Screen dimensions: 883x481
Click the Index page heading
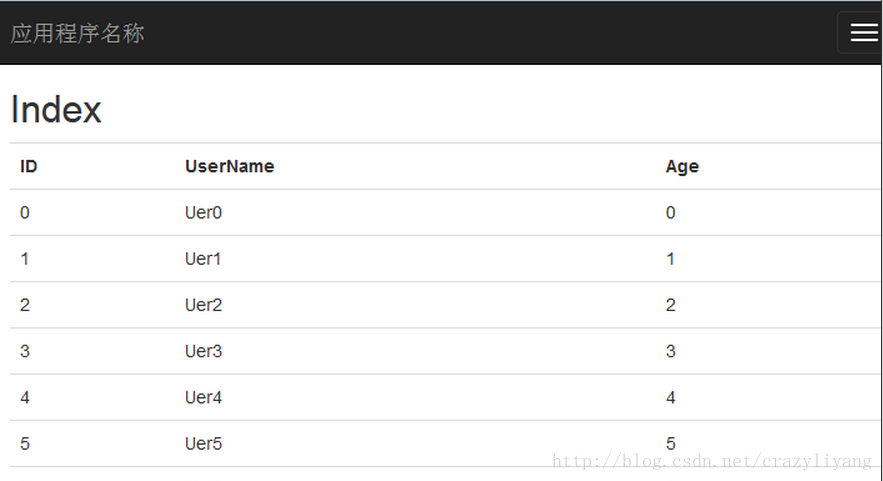click(x=56, y=109)
